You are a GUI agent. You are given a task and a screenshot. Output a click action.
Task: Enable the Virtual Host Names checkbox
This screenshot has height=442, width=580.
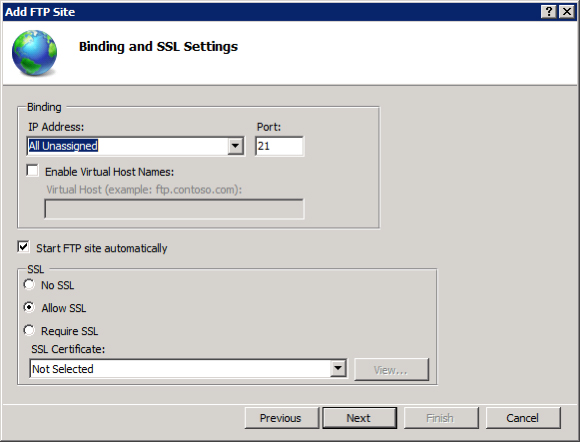pos(33,171)
